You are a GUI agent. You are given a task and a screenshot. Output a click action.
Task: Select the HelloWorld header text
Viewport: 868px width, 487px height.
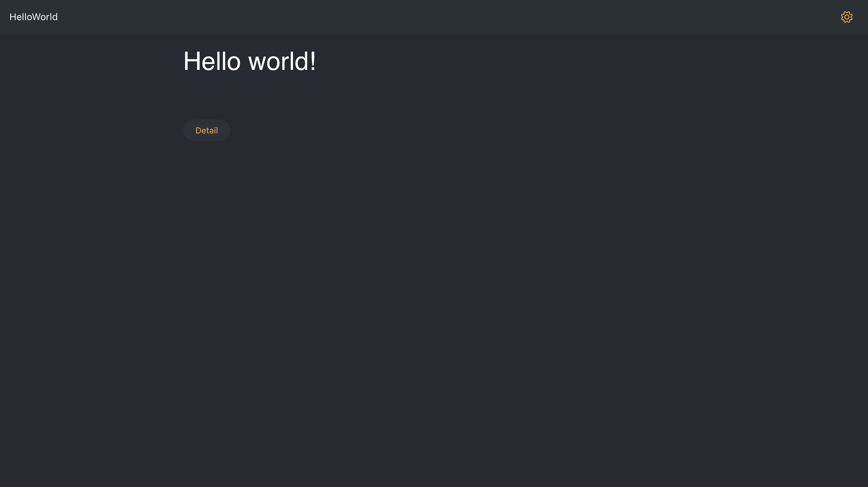[33, 17]
